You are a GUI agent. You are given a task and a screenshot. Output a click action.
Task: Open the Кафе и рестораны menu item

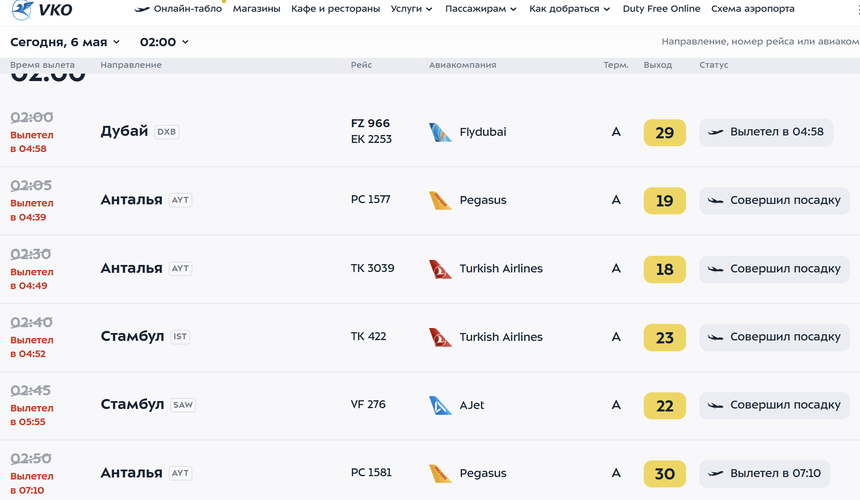pyautogui.click(x=335, y=9)
